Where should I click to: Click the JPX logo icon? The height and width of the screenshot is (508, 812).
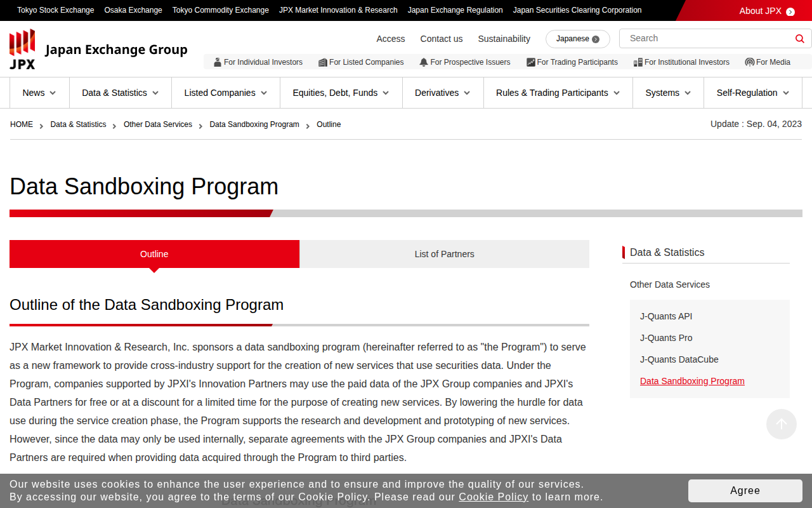pos(22,49)
